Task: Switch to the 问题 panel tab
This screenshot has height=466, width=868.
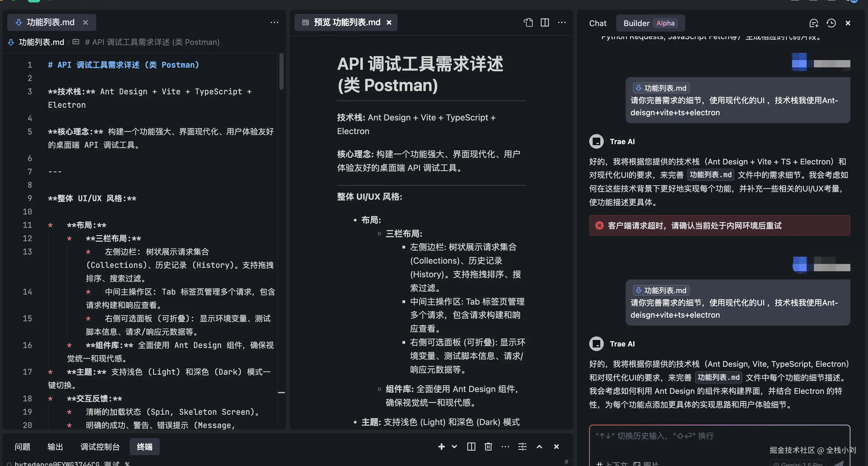Action: pos(22,447)
